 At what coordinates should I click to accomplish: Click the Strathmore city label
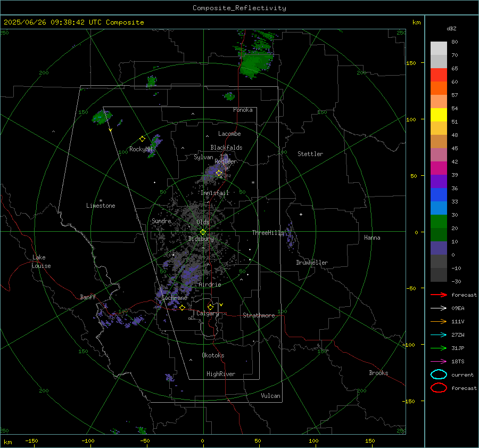tap(259, 315)
